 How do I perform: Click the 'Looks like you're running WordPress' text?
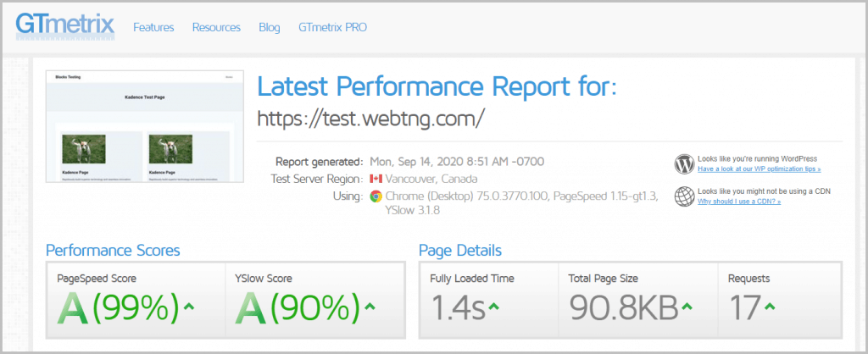coord(757,158)
